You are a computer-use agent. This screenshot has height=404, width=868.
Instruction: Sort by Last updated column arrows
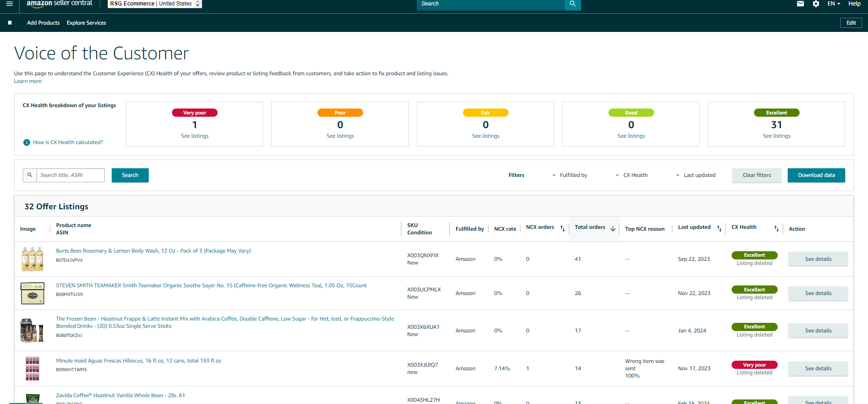[x=719, y=228]
